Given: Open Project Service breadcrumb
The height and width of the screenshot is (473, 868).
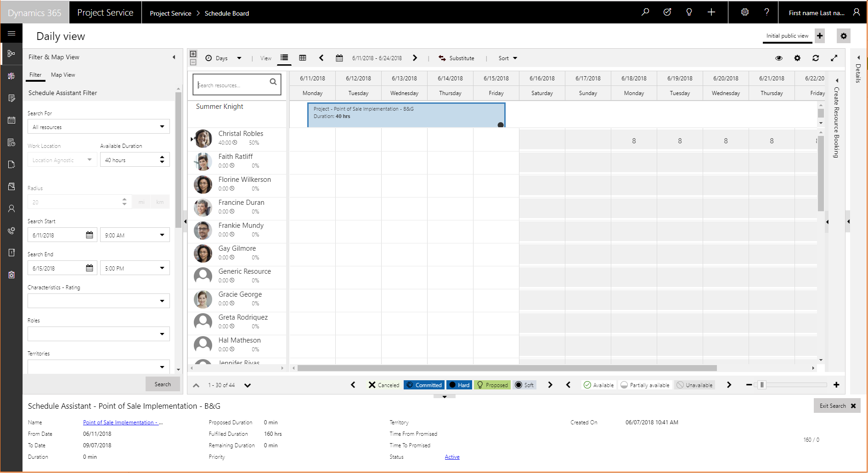Looking at the screenshot, I should (x=170, y=13).
